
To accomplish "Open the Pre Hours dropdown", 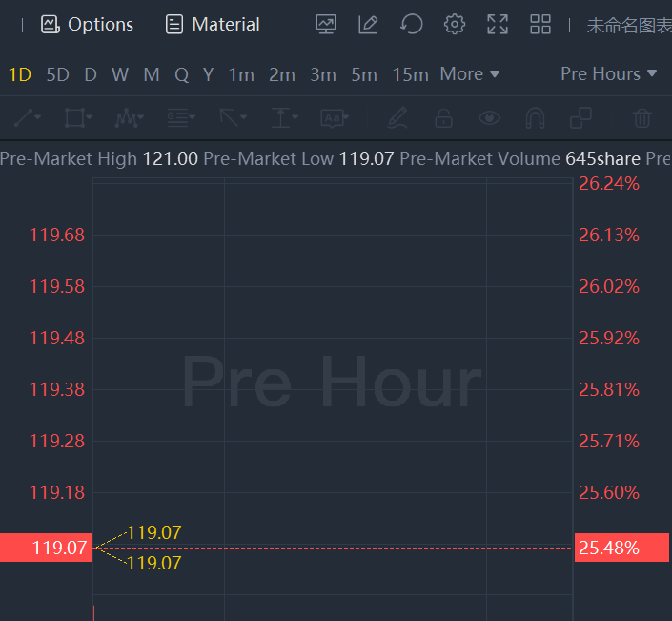I will [609, 74].
